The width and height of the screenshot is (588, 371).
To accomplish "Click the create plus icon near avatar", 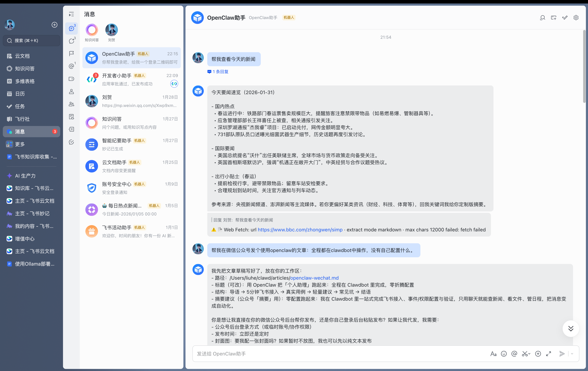I will [54, 25].
